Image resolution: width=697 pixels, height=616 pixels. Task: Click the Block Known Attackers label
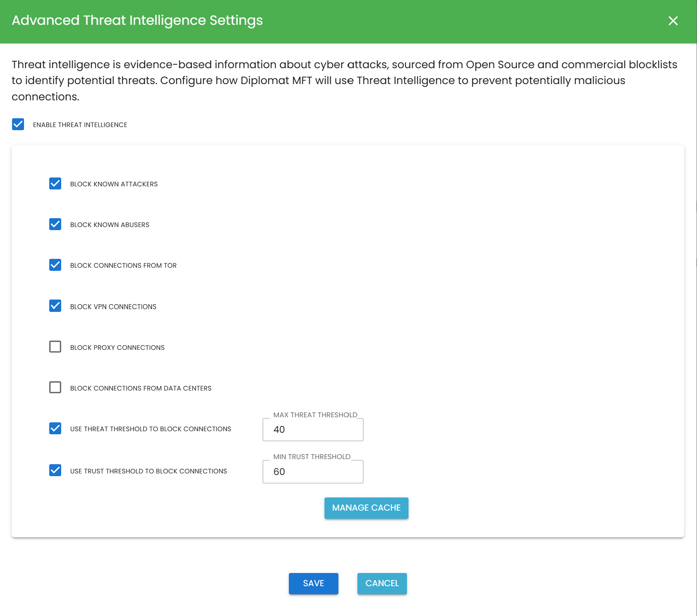coord(113,184)
